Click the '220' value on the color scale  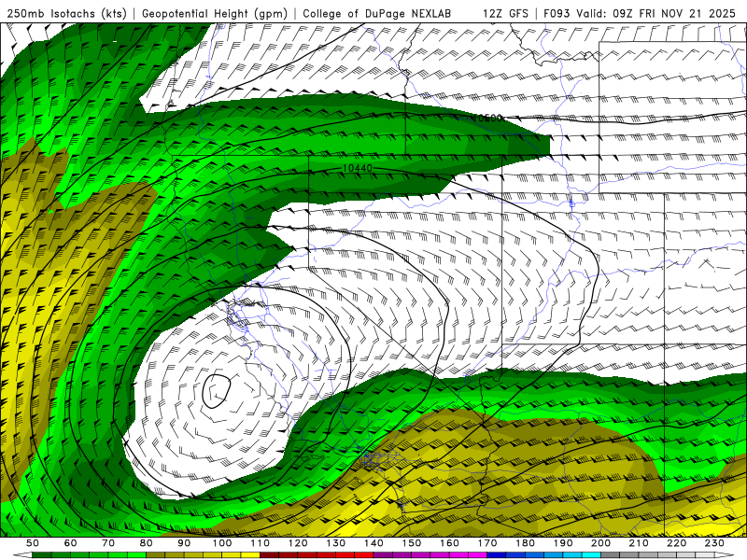pos(676,543)
